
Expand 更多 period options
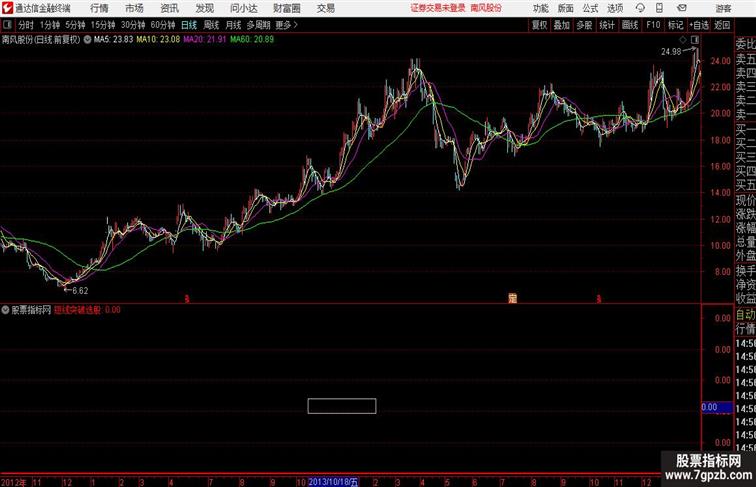click(286, 25)
